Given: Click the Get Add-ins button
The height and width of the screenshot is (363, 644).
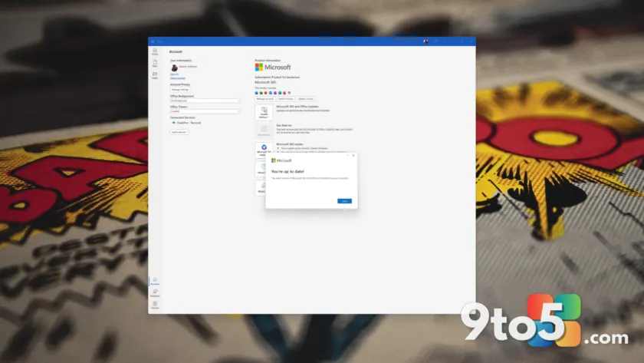Looking at the screenshot, I should click(264, 131).
